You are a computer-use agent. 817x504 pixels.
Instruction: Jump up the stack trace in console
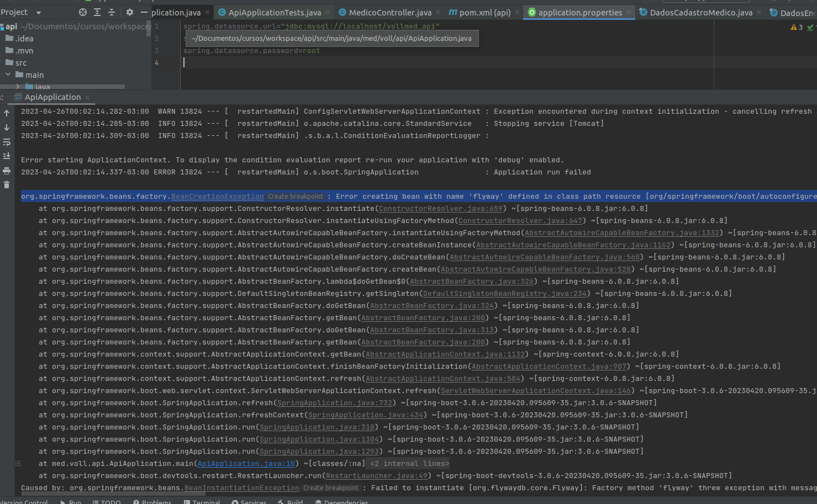click(x=7, y=113)
